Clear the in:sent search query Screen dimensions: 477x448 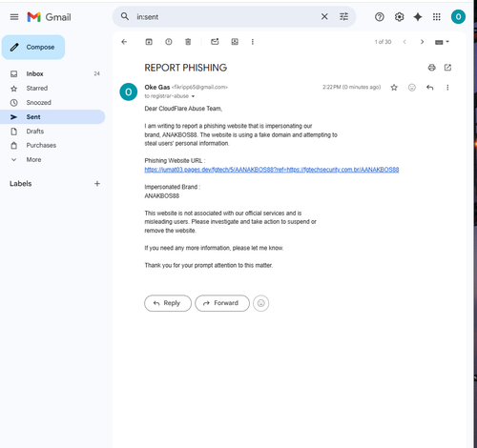[x=324, y=16]
